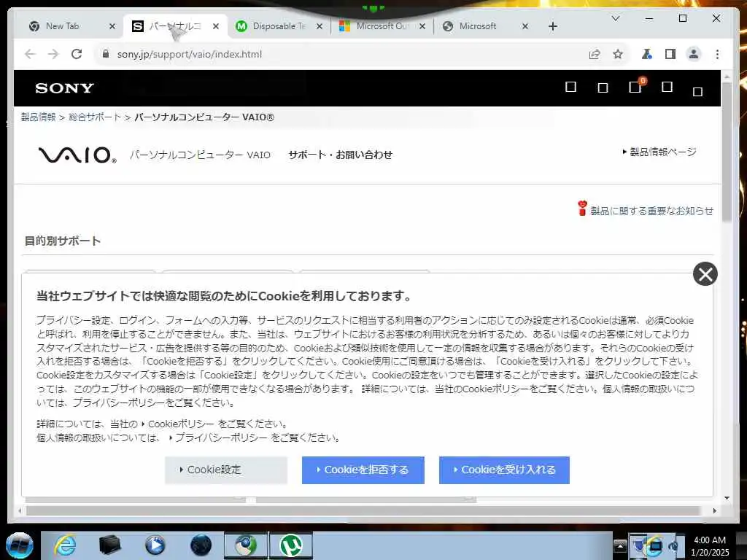Click the SONY logo
The width and height of the screenshot is (747, 560).
pyautogui.click(x=64, y=88)
